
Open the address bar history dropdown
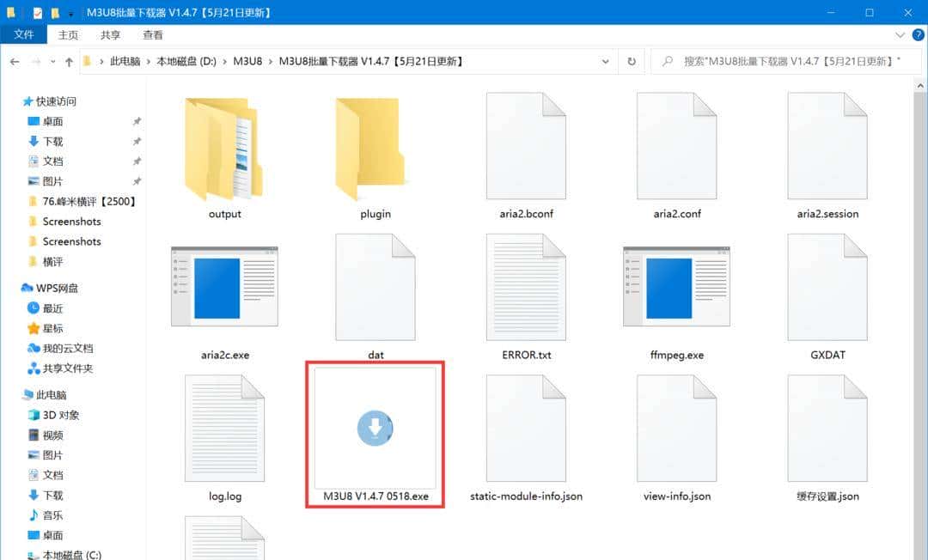tap(606, 62)
